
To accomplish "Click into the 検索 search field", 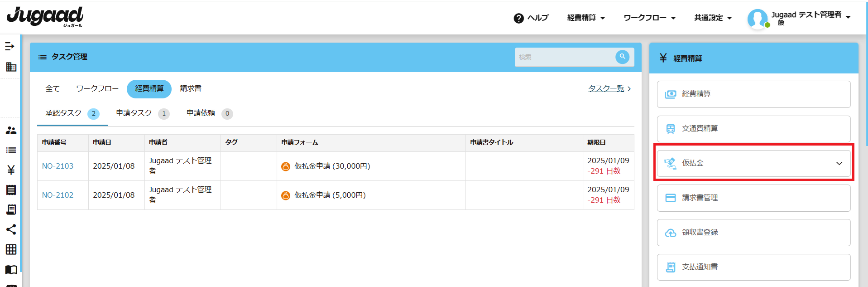I will [x=564, y=57].
